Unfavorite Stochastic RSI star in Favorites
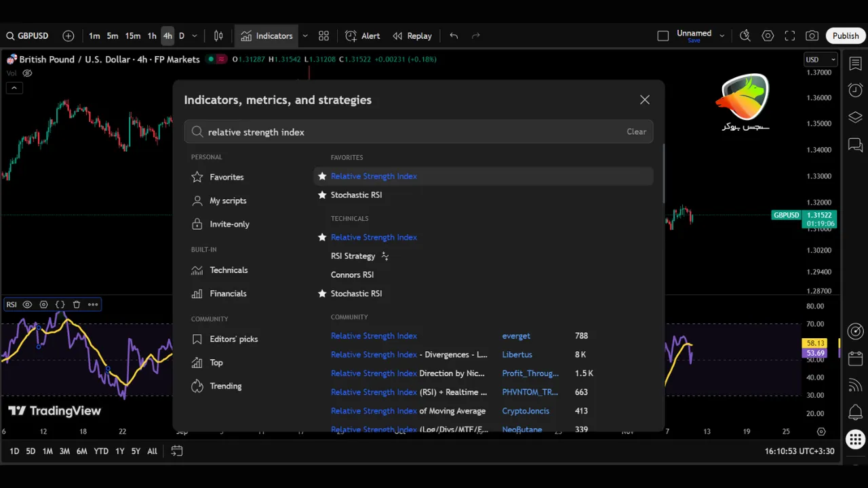Image resolution: width=868 pixels, height=488 pixels. click(322, 195)
